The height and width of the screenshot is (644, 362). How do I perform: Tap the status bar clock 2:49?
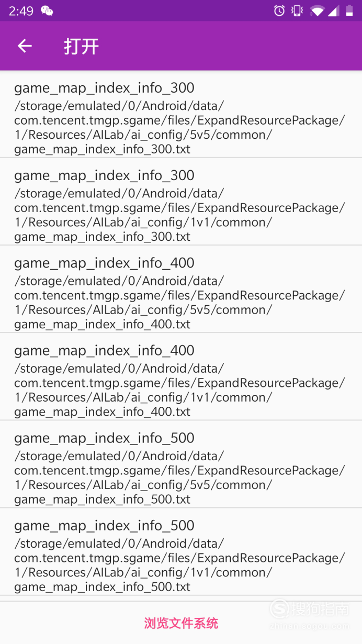pyautogui.click(x=21, y=10)
